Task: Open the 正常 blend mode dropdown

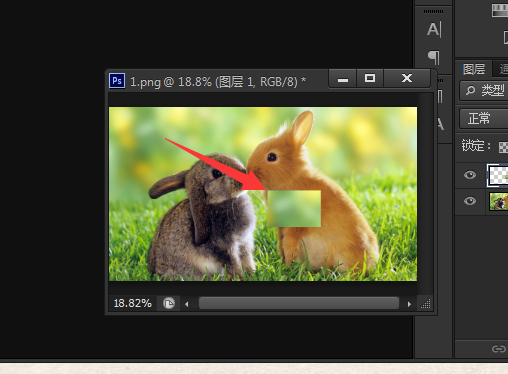Action: [484, 118]
